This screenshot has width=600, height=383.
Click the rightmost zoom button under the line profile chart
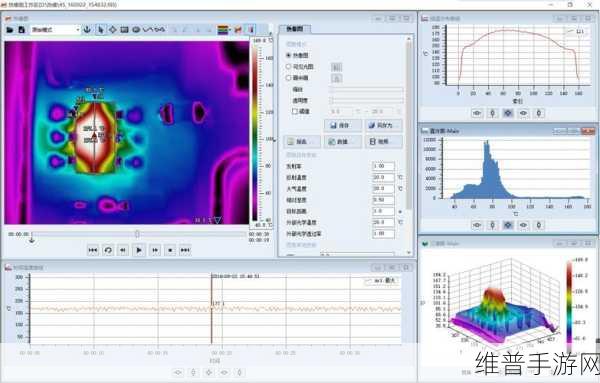(539, 113)
